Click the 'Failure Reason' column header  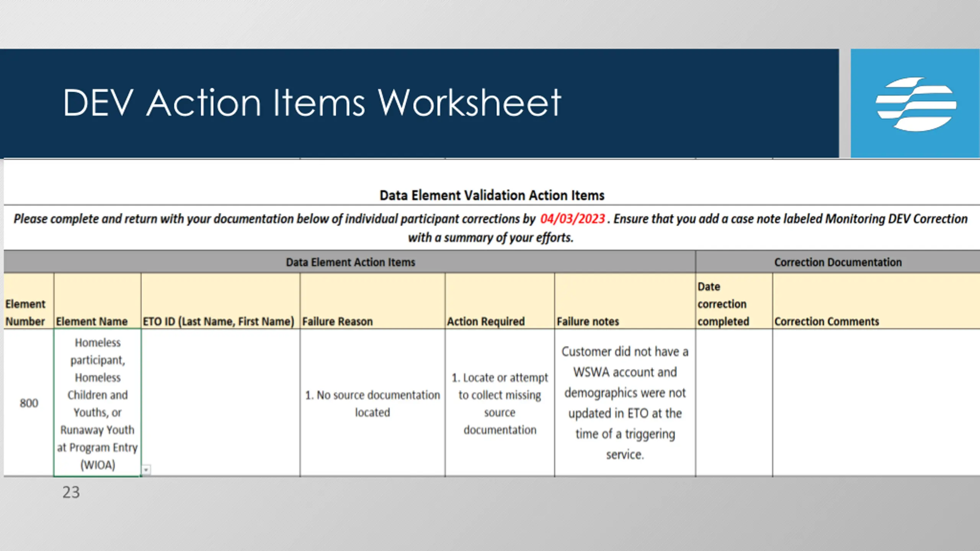[x=372, y=301]
